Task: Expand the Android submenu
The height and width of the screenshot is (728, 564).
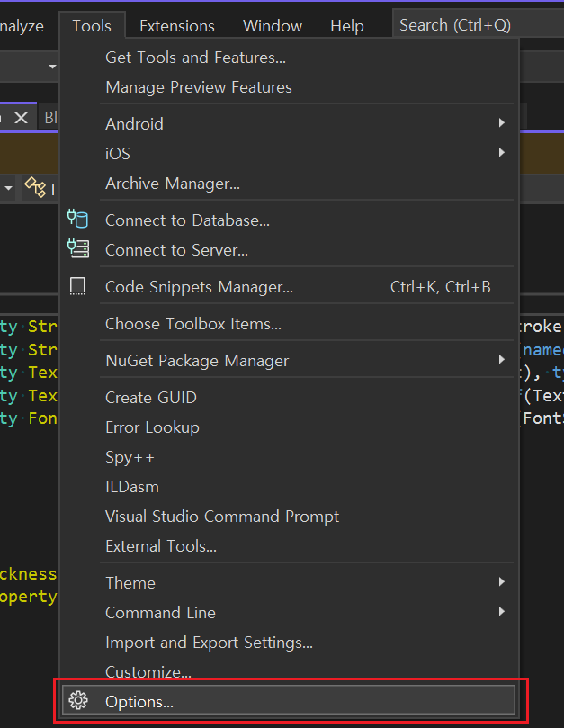Action: [x=288, y=124]
